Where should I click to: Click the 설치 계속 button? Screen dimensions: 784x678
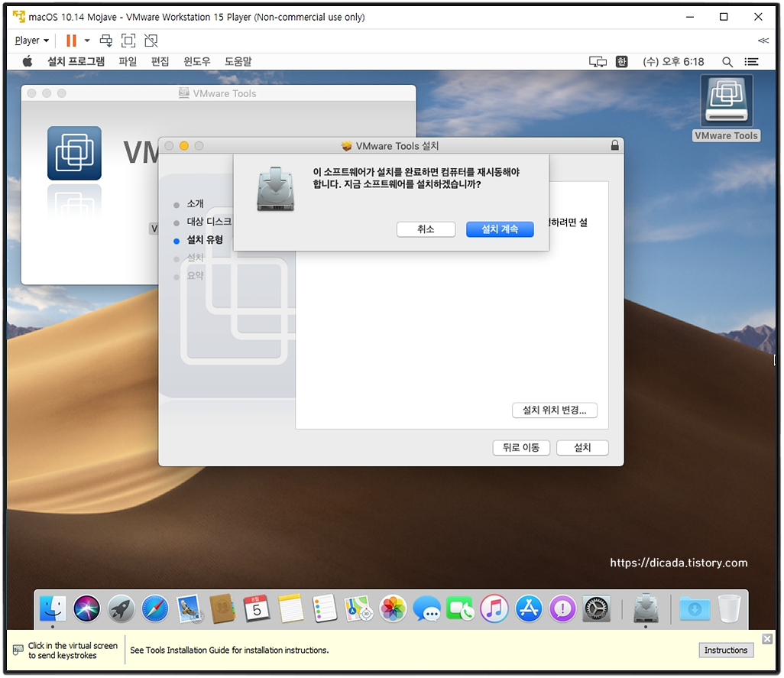click(500, 229)
